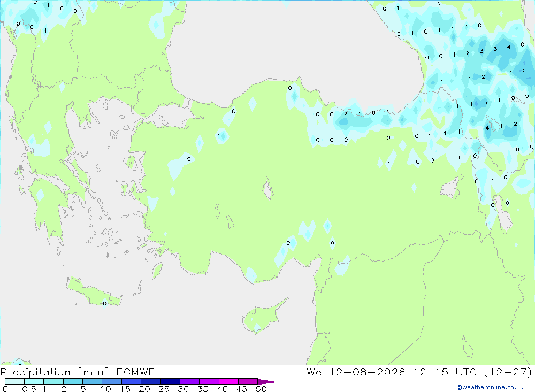Click the '0.5' legend scale label
Screen dimensions: 535x392
coord(29,389)
